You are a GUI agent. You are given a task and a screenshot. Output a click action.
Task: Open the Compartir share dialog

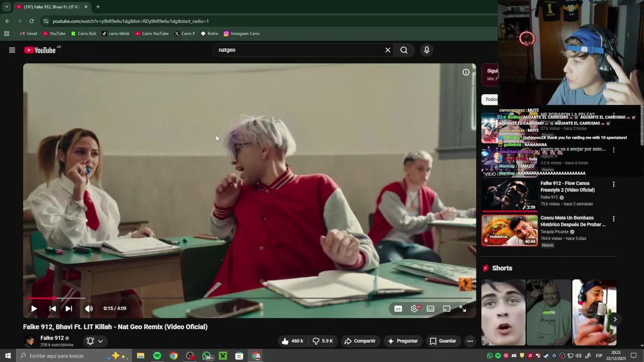tap(360, 341)
